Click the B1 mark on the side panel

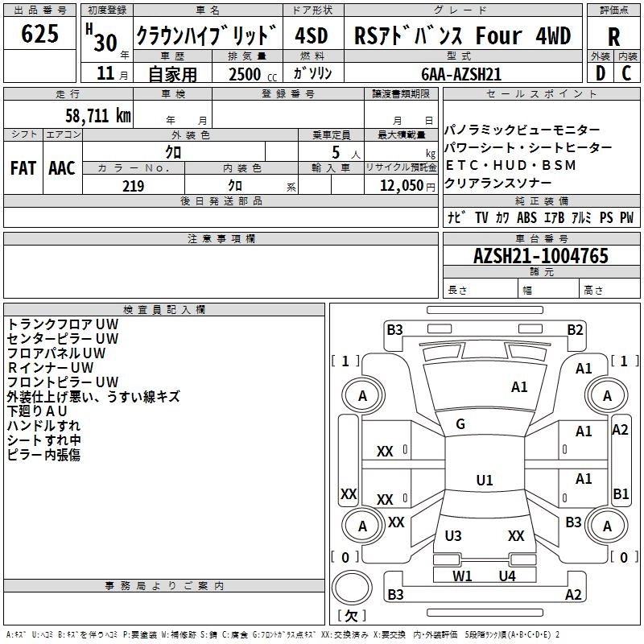pyautogui.click(x=621, y=493)
